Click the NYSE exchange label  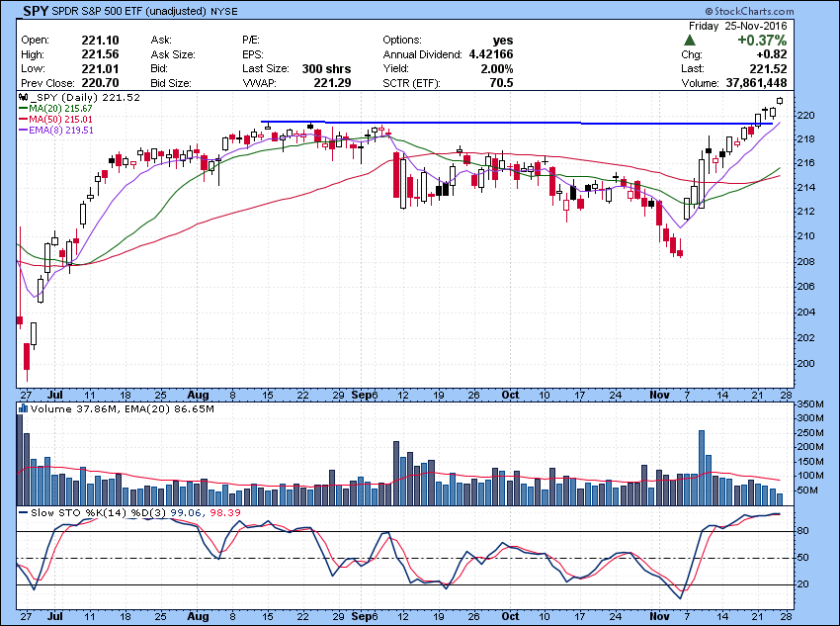223,11
